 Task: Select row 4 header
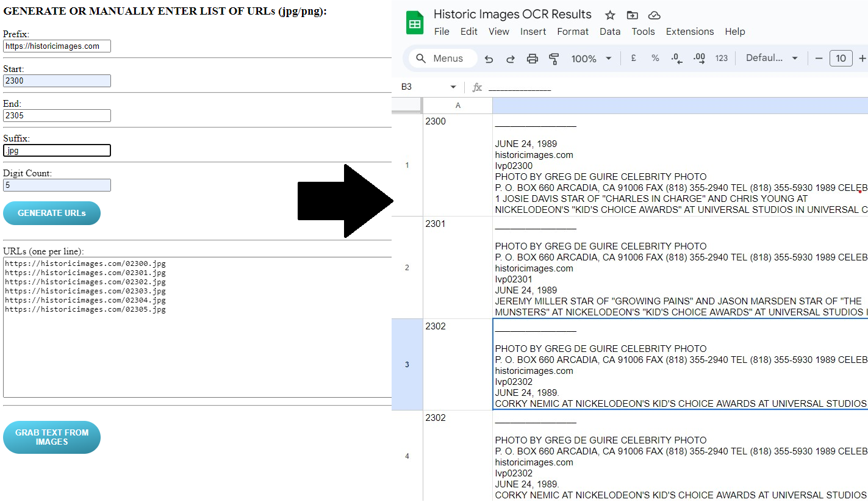(x=407, y=456)
